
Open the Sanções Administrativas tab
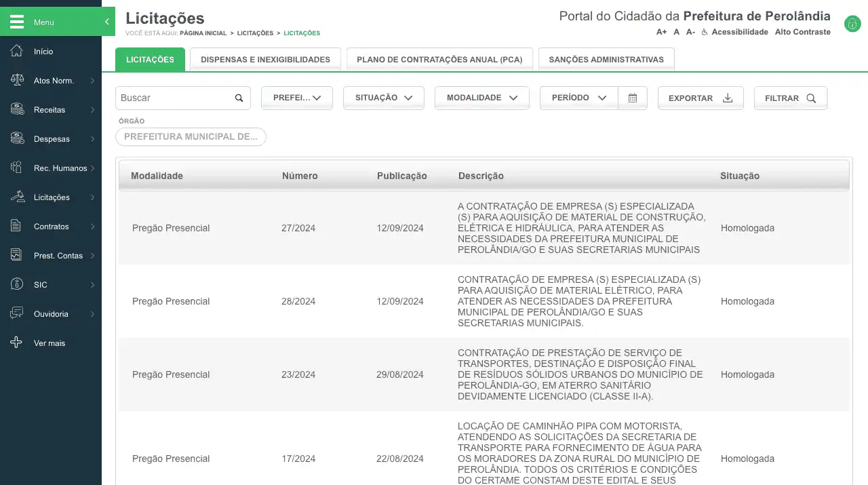click(x=606, y=60)
